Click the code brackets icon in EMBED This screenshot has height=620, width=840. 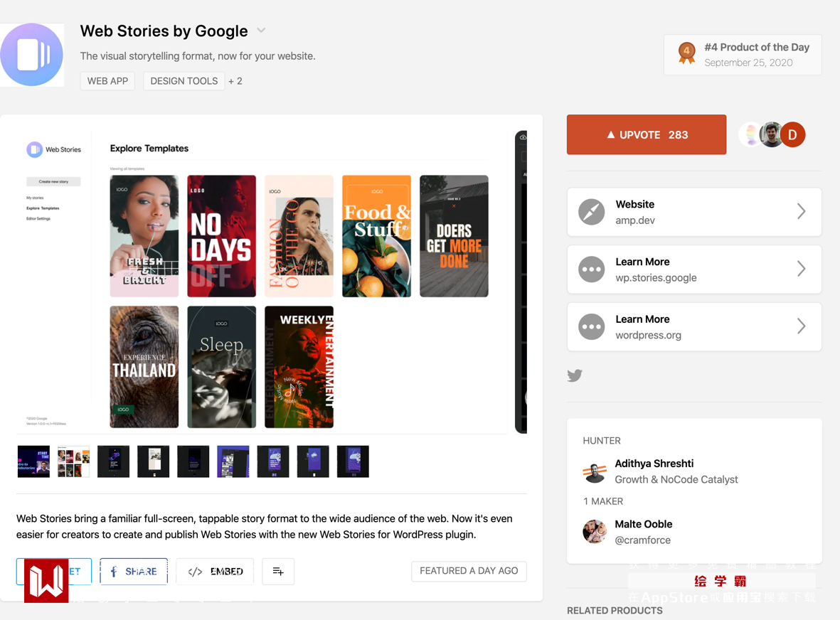(x=195, y=572)
